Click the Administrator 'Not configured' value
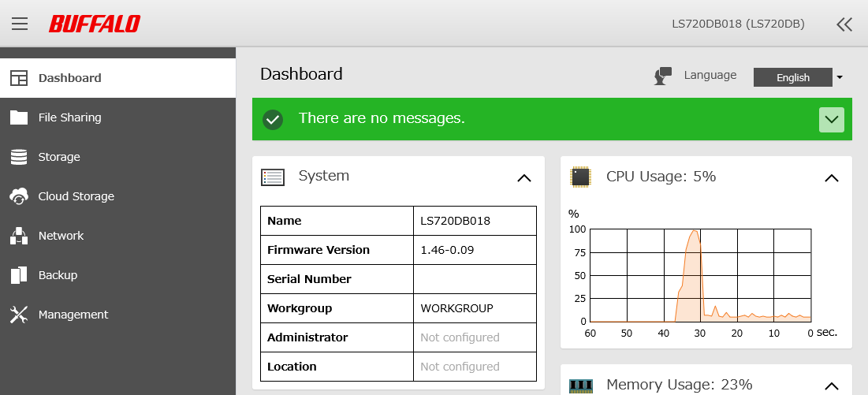 [460, 337]
